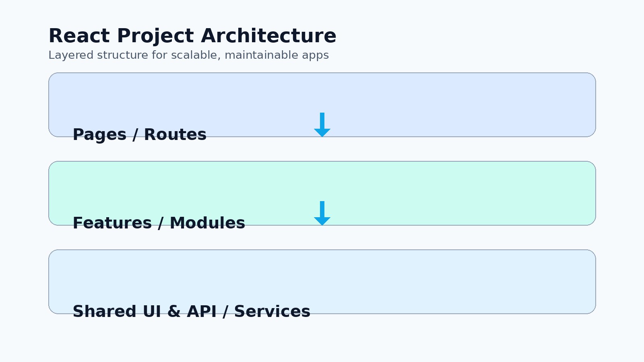Click the subtitle "Layered structure for scalable, maintainable apps"
Viewport: 644px width, 362px height.
pyautogui.click(x=188, y=55)
